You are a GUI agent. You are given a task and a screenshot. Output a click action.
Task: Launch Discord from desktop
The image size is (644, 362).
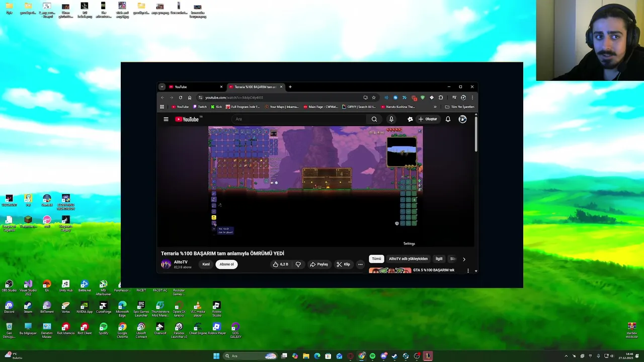pyautogui.click(x=9, y=307)
